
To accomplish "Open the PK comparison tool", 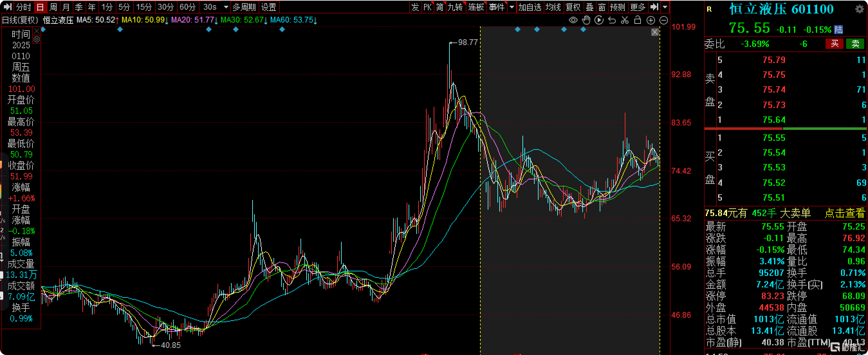I will [x=427, y=7].
